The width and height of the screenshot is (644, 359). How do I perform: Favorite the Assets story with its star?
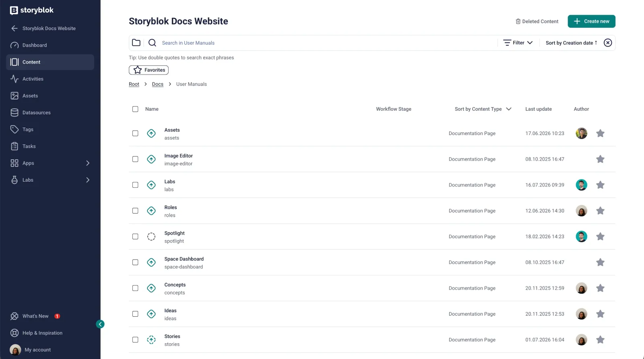(x=600, y=133)
